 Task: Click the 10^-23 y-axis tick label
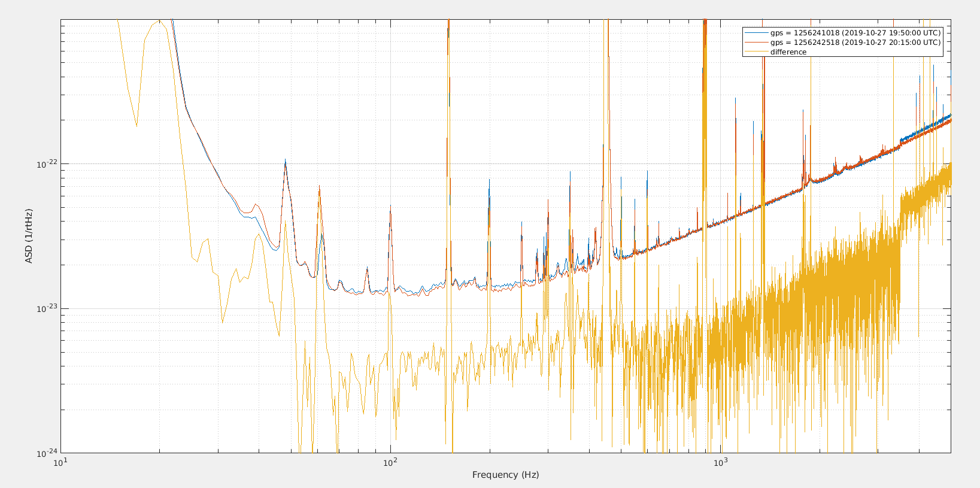(47, 308)
